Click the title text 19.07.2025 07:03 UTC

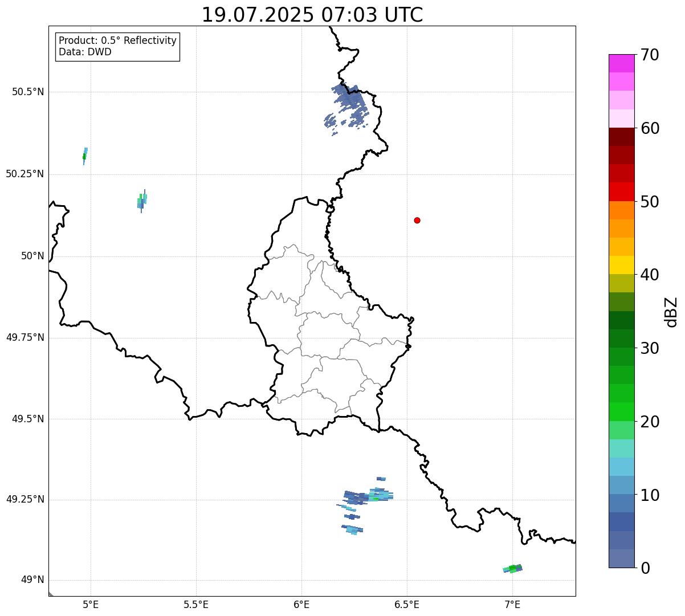pyautogui.click(x=312, y=15)
